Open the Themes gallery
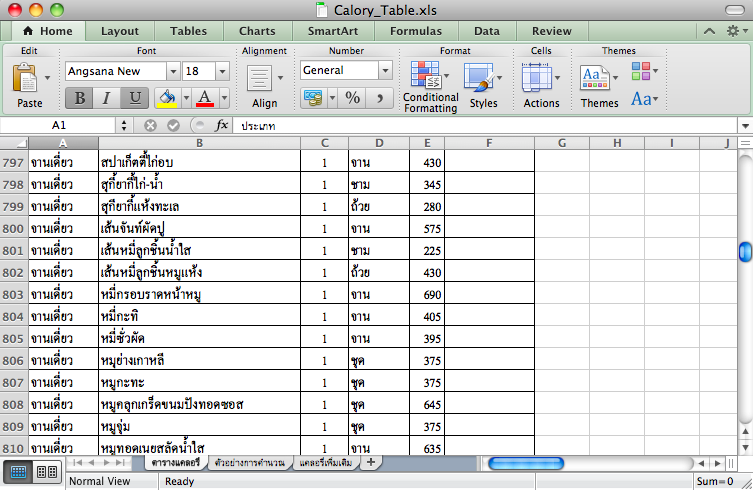Image resolution: width=753 pixels, height=490 pixels. pyautogui.click(x=599, y=86)
